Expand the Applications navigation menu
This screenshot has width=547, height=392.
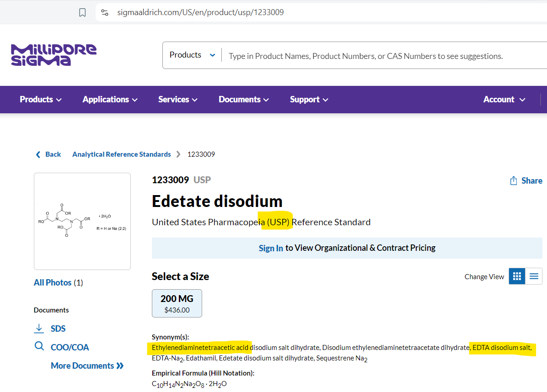(x=110, y=100)
